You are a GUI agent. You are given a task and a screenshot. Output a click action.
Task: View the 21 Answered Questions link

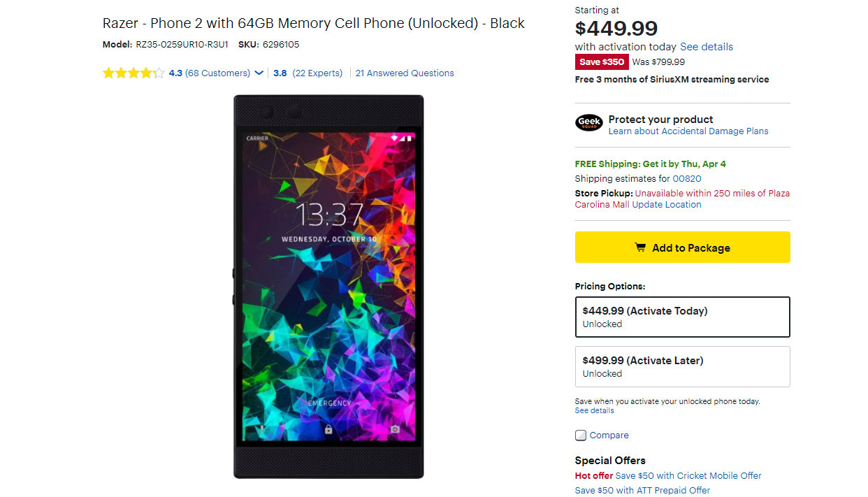[405, 73]
